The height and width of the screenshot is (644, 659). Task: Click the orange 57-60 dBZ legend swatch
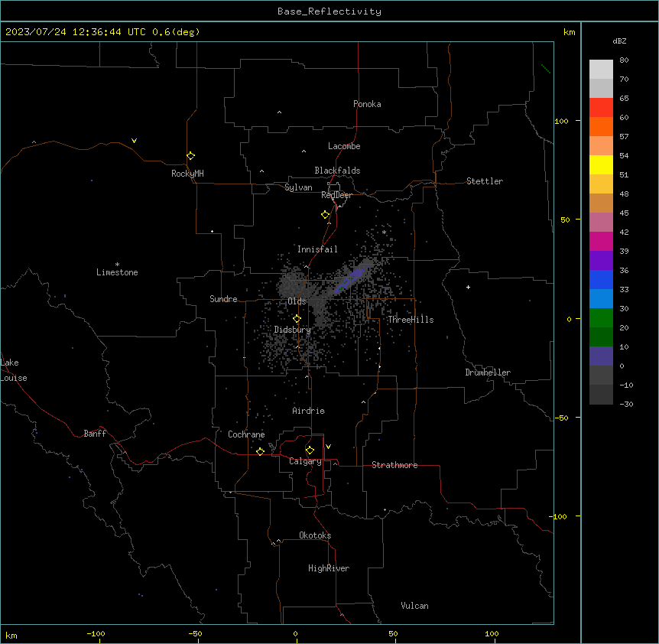[x=601, y=126]
